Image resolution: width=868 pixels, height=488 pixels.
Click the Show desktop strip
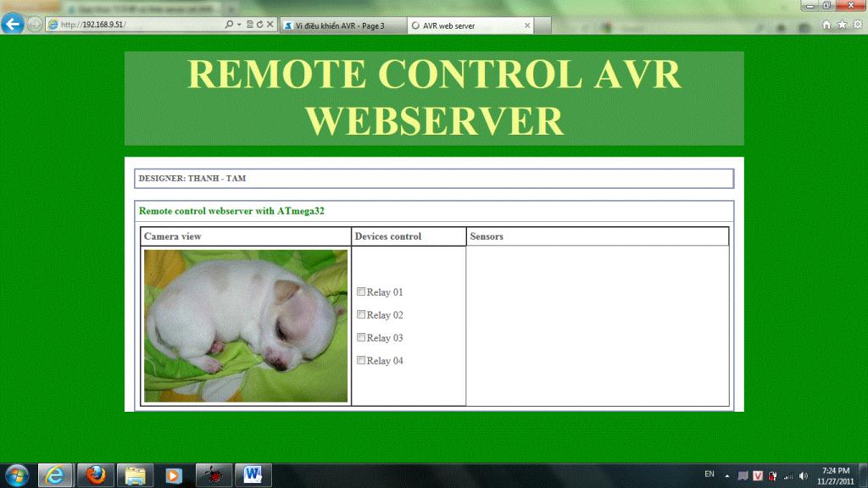click(864, 476)
